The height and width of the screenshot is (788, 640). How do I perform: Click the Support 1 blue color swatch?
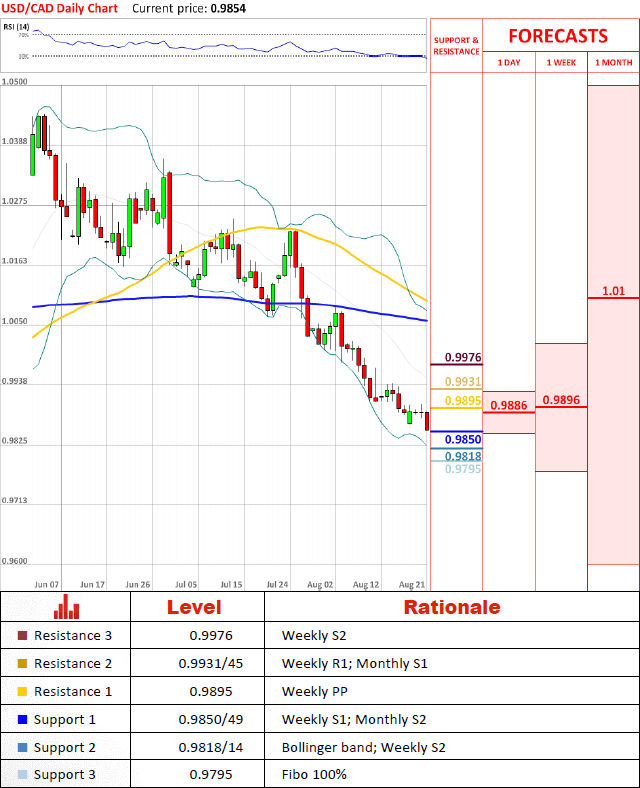(x=22, y=719)
